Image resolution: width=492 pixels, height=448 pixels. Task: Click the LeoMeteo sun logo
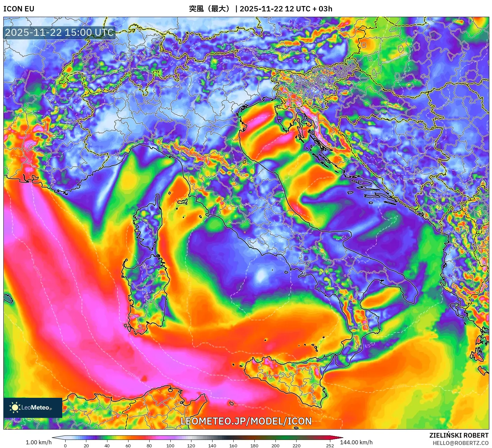15,407
